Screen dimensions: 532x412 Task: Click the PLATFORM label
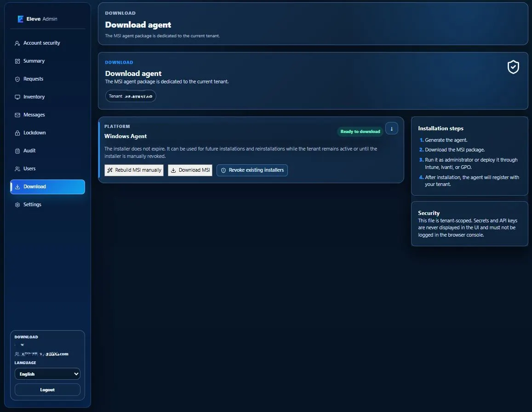click(117, 126)
